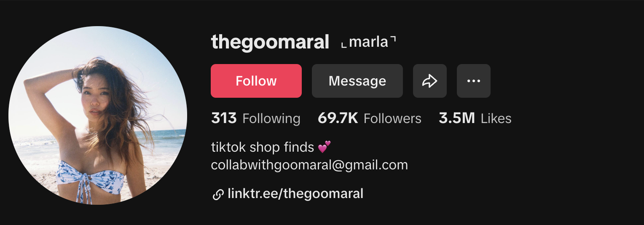Click the pink hearts emoji in bio
Viewport: 644px width, 225px height.
click(324, 147)
